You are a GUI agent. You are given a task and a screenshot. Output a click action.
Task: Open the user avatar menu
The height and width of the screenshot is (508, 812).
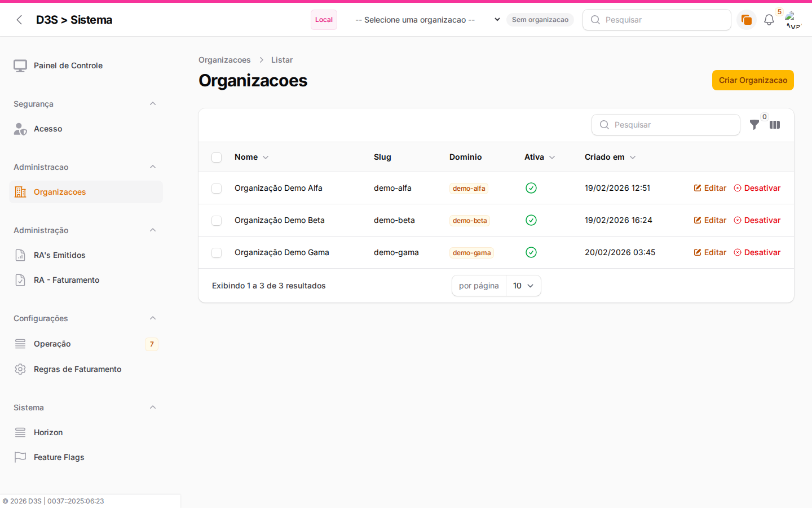pos(793,20)
